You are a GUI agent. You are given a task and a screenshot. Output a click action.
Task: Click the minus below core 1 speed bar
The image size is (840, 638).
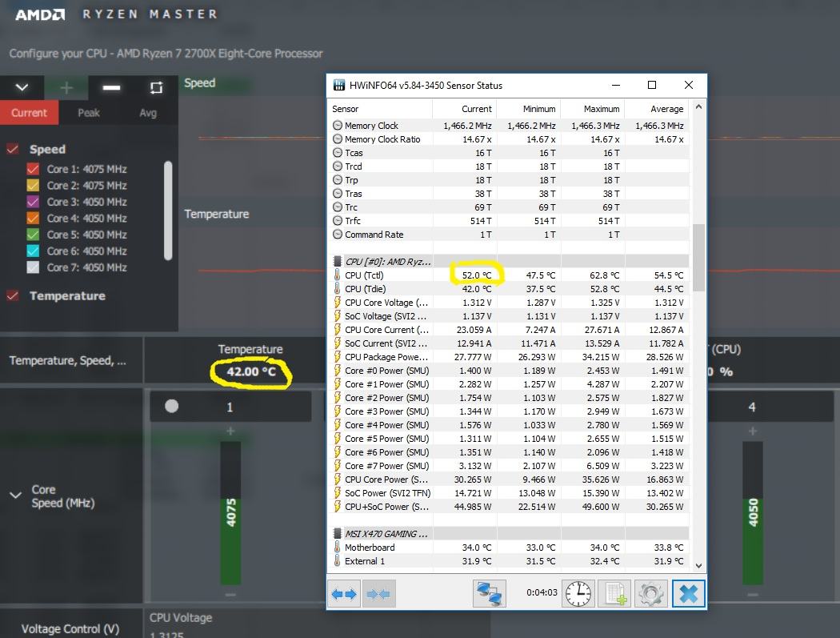(x=230, y=594)
